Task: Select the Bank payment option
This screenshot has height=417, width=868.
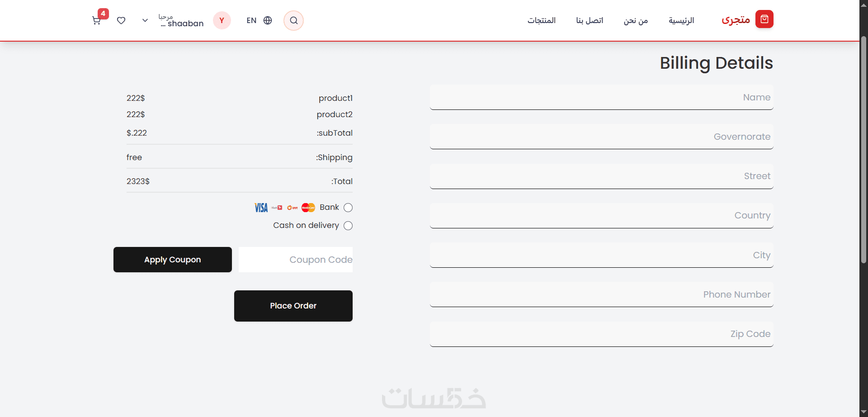Action: click(348, 208)
